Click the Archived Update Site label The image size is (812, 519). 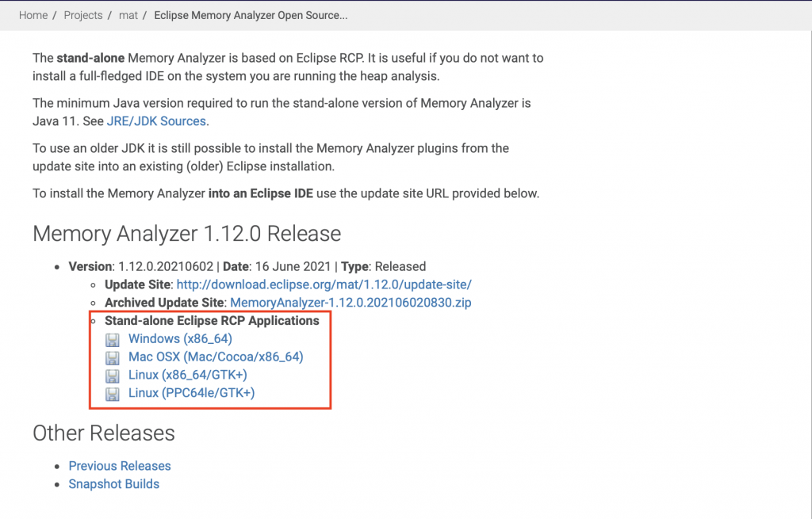coord(164,303)
